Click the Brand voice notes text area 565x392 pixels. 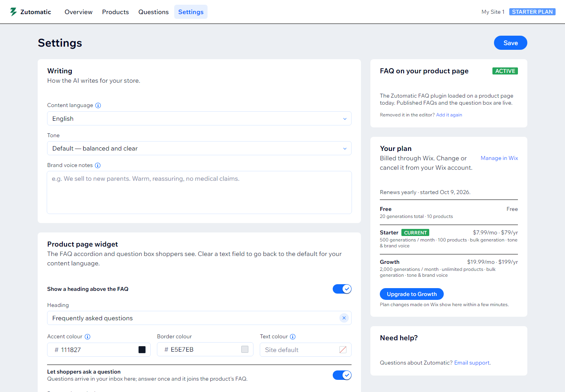click(199, 192)
